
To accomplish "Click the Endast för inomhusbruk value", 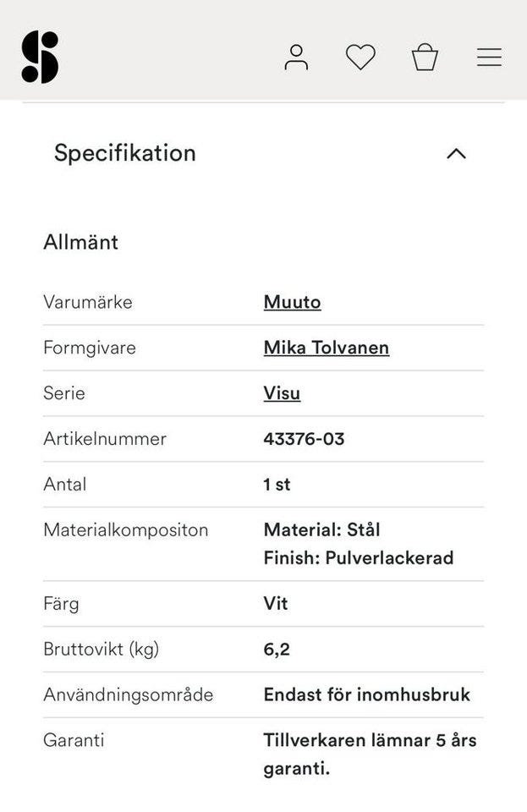I will tap(366, 694).
